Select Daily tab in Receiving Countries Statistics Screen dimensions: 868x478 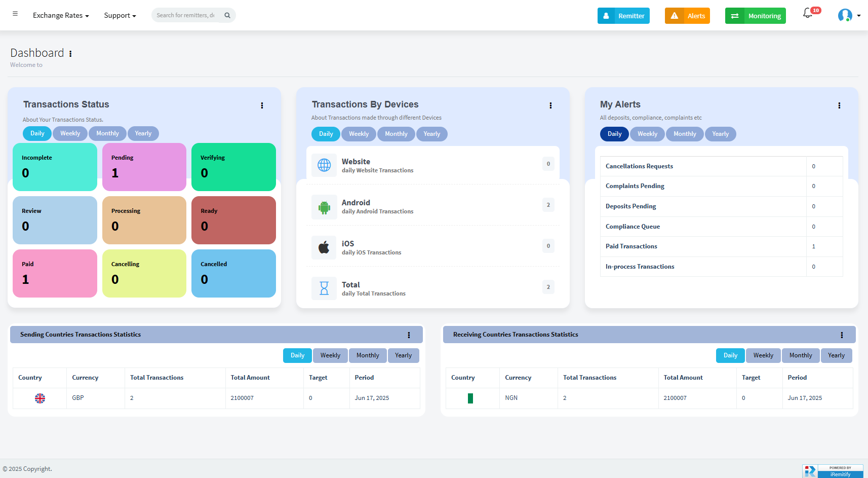click(x=730, y=355)
